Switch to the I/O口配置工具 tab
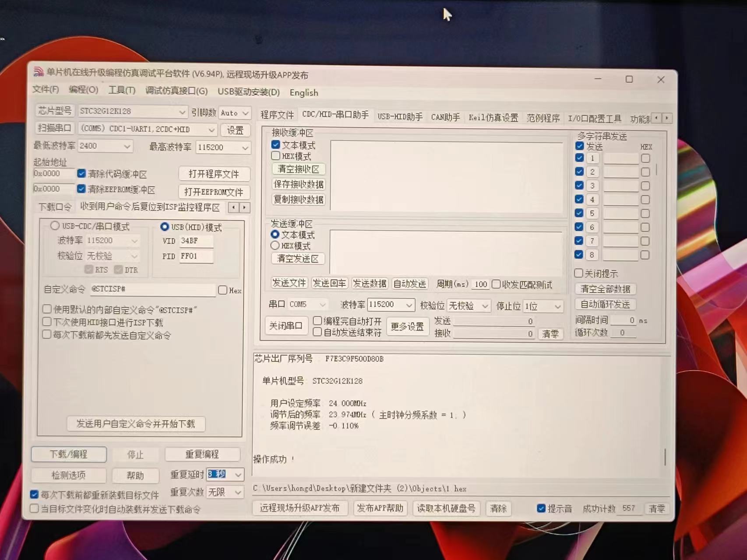 [x=594, y=119]
